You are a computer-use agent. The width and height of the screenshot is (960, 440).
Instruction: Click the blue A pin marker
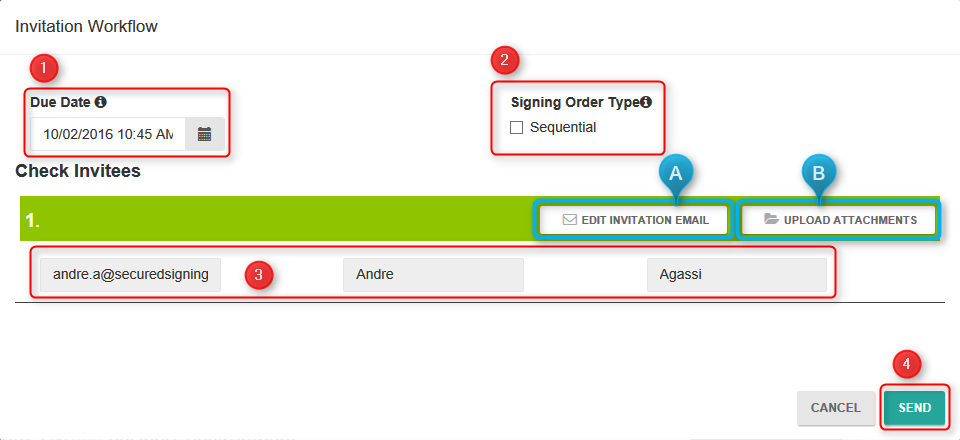pos(675,174)
